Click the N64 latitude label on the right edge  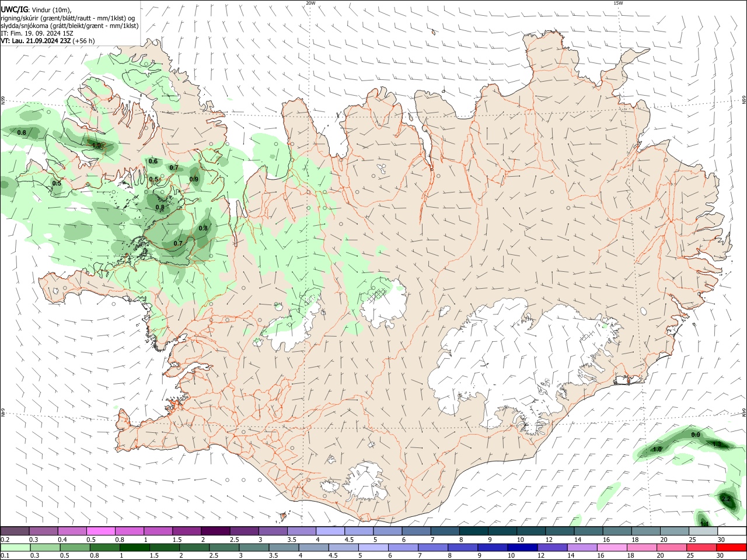click(744, 412)
